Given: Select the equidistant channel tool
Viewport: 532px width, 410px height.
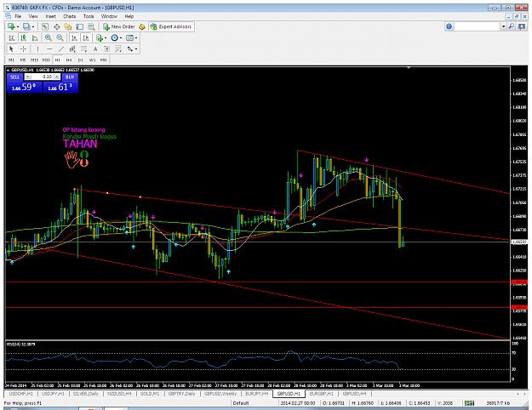Looking at the screenshot, I should click(72, 49).
